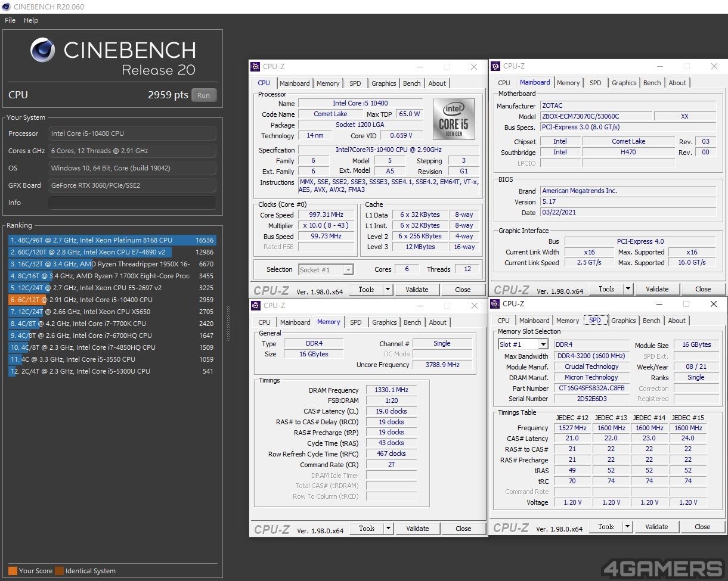
Task: Open the Tools dropdown arrow in the Memory window
Action: [x=388, y=529]
